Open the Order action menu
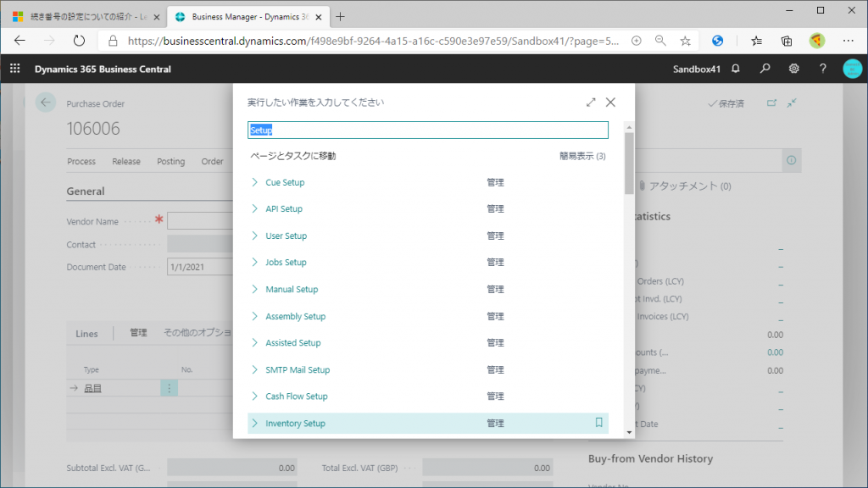The height and width of the screenshot is (488, 868). click(212, 162)
